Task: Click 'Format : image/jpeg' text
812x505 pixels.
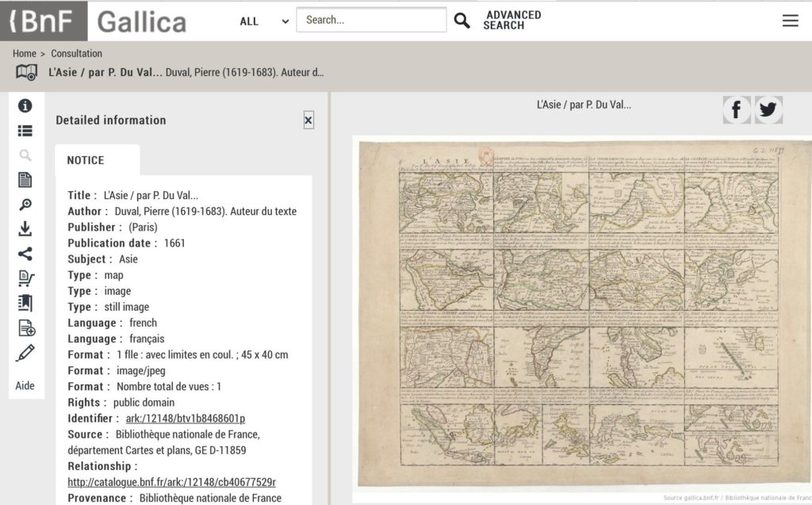Action: coord(117,371)
